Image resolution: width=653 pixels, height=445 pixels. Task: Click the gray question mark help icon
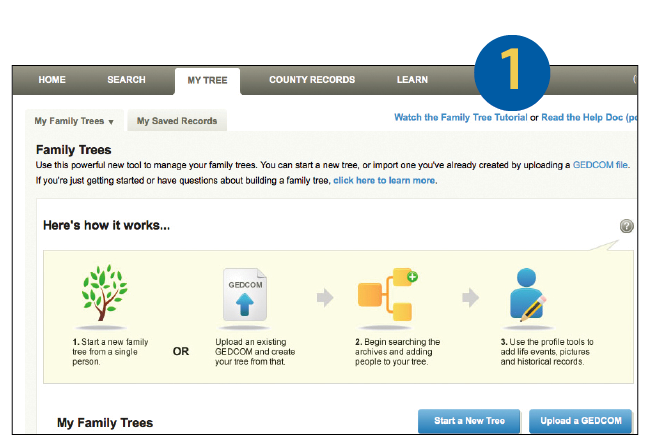click(x=626, y=226)
